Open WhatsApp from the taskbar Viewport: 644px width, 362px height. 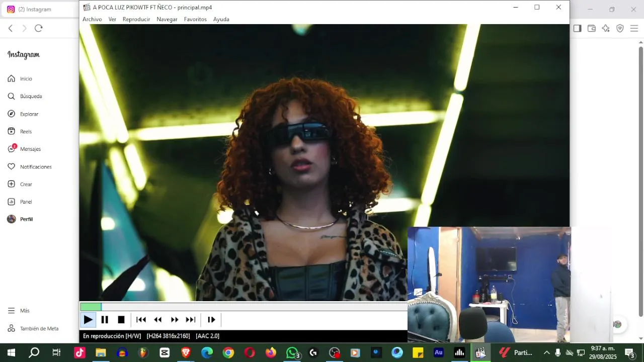292,353
